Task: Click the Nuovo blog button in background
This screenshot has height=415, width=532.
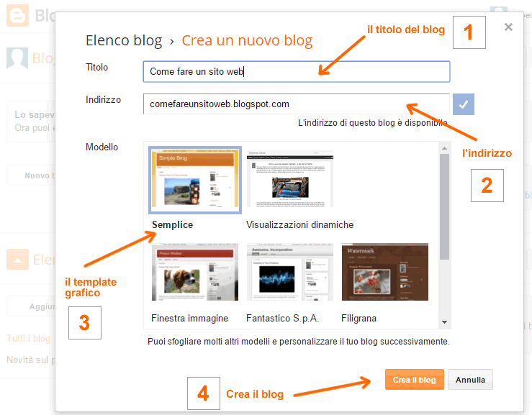Action: 30,175
